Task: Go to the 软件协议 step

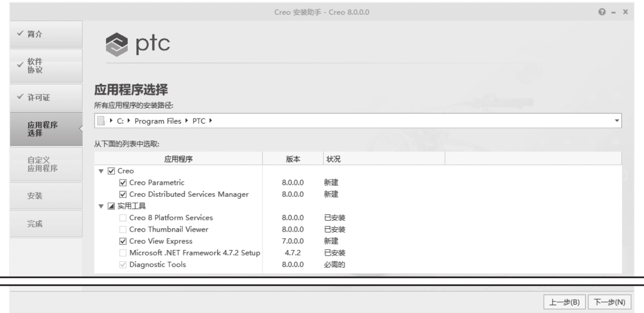Action: pyautogui.click(x=46, y=66)
